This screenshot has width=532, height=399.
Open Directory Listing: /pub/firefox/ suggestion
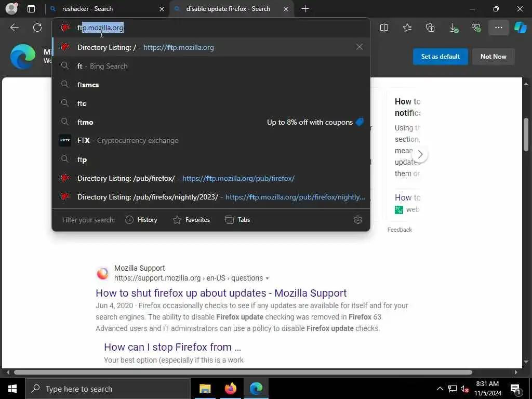tap(211, 178)
